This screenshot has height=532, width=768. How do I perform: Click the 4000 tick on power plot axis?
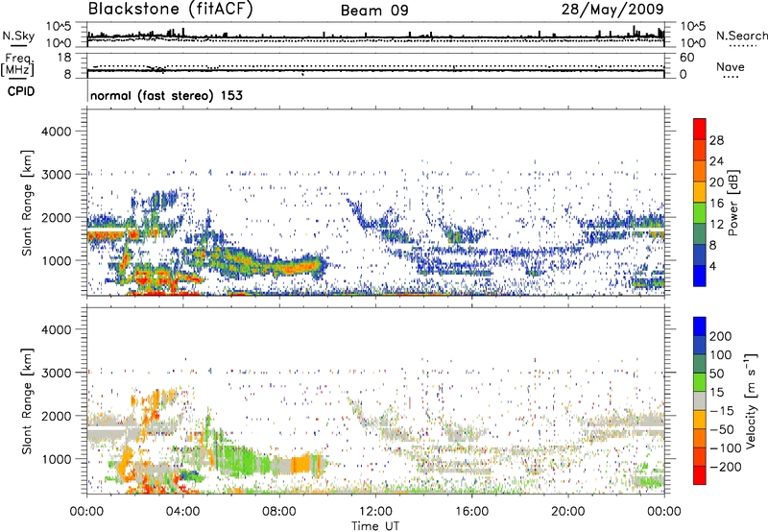[x=56, y=132]
